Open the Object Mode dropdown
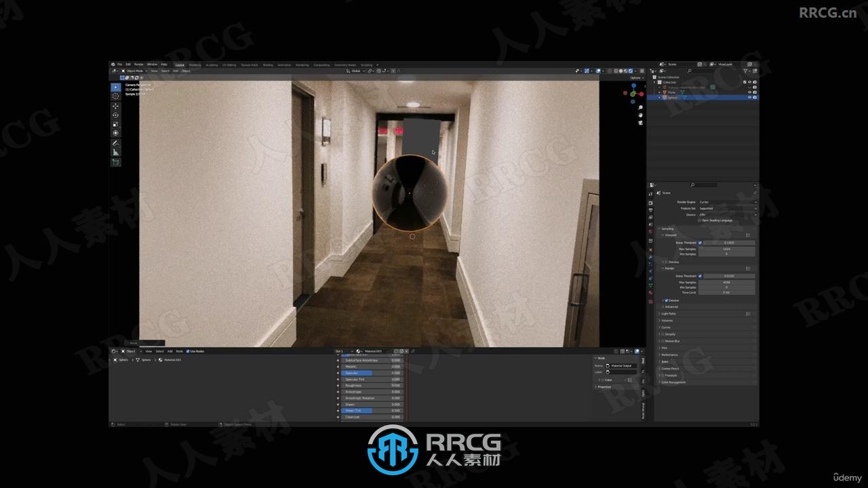This screenshot has width=868, height=488. click(x=134, y=70)
